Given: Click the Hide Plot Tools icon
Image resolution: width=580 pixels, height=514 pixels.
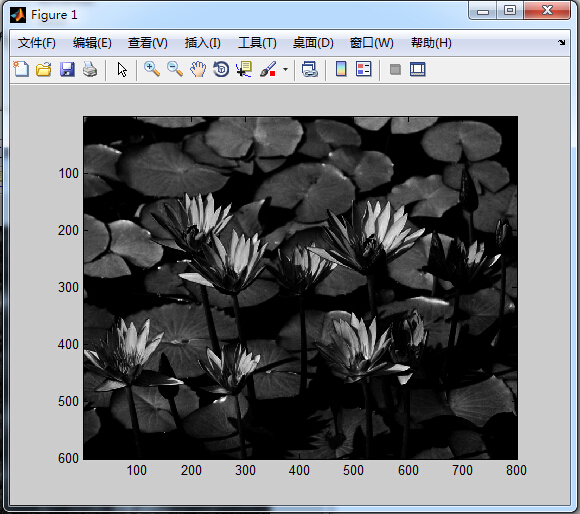Looking at the screenshot, I should 395,69.
